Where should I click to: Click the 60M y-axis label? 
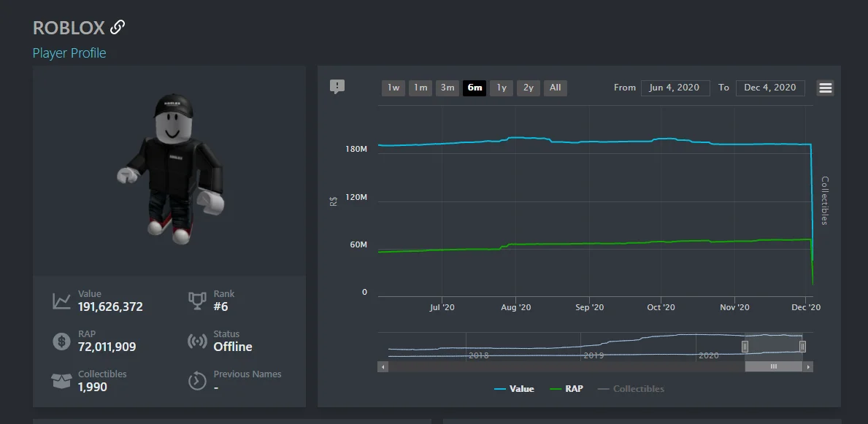coord(358,244)
